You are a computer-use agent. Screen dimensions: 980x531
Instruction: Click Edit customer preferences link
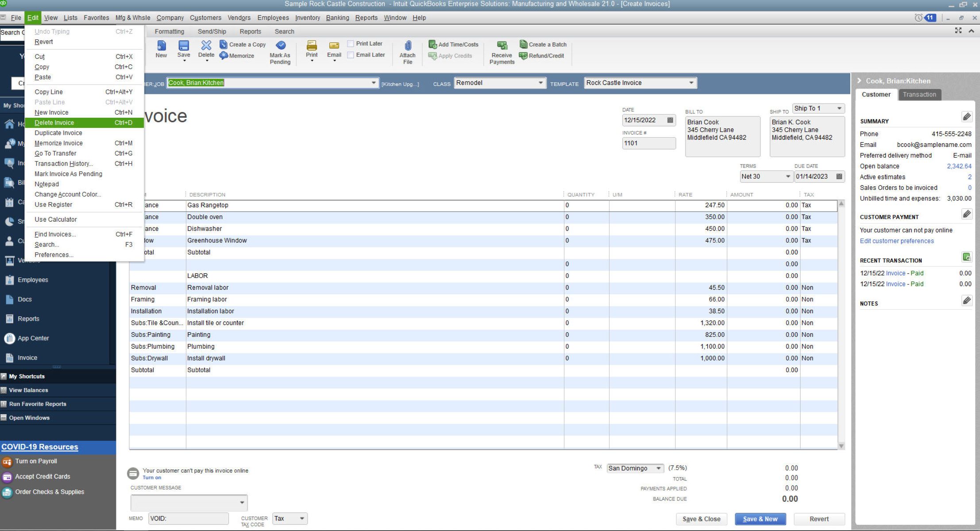[x=896, y=241]
